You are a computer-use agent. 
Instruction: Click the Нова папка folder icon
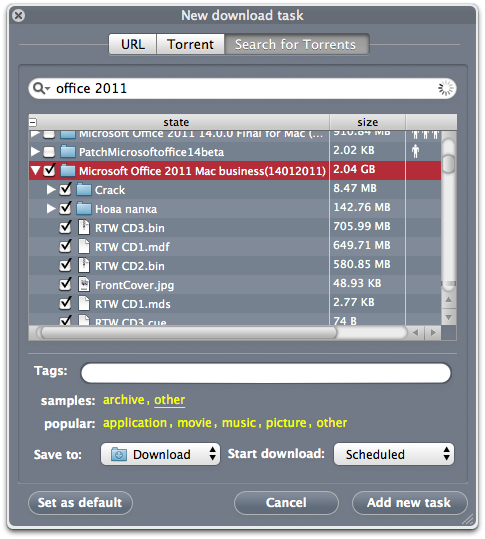(84, 209)
